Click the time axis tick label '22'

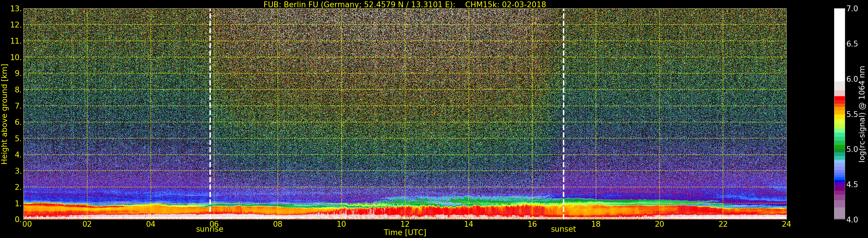click(723, 224)
